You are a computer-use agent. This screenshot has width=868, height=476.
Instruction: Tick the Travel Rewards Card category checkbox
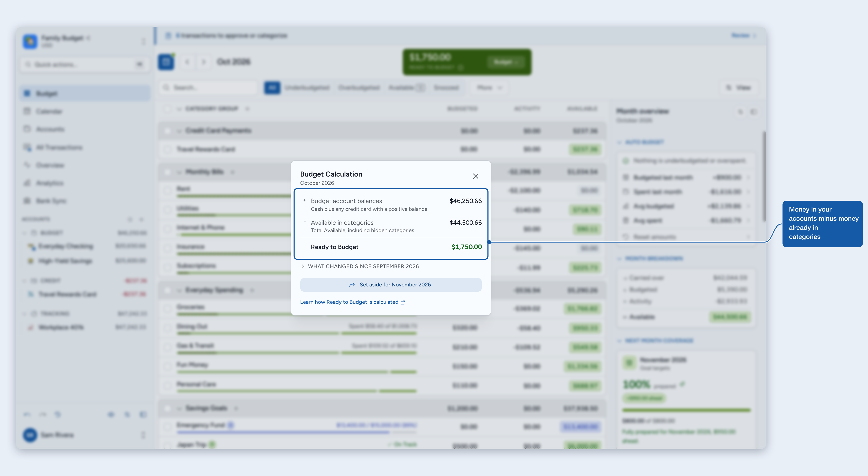point(167,149)
